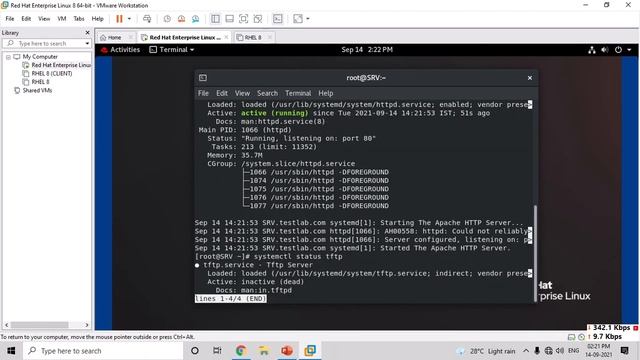Open VMware Help menu

coord(98,19)
